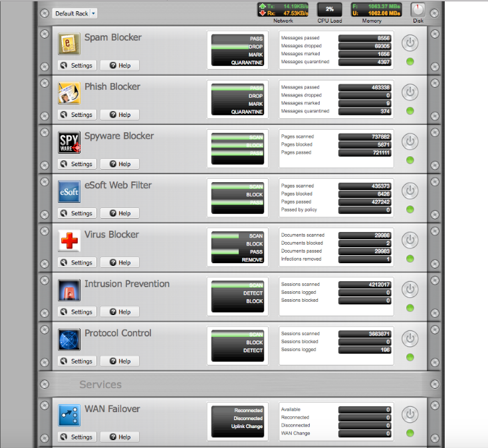Click the Memory usage display
The width and height of the screenshot is (488, 448).
point(376,10)
